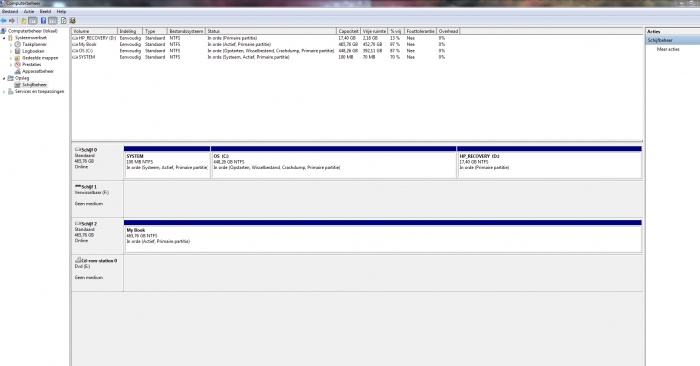Open the Actie menu
The image size is (700, 366).
click(29, 11)
